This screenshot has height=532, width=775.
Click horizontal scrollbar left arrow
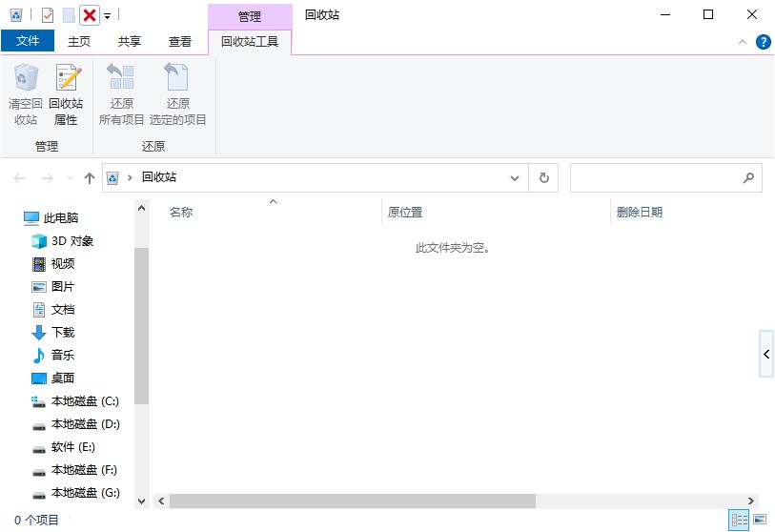(161, 501)
